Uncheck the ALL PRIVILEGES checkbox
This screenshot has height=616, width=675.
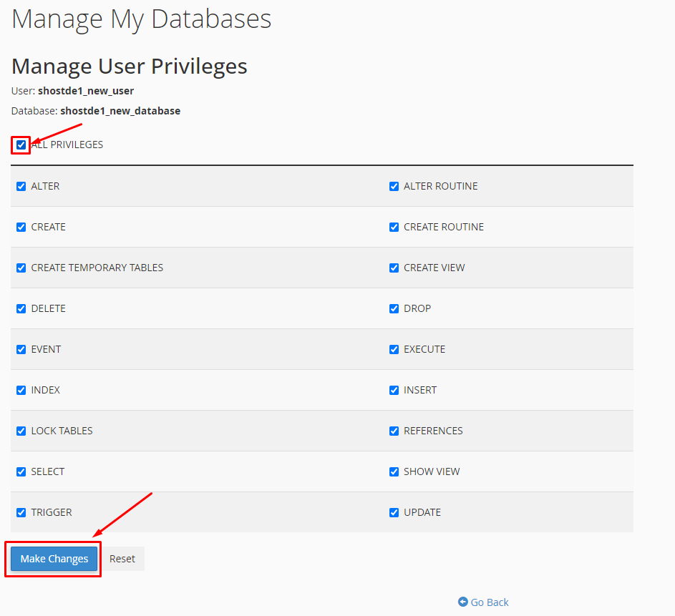pos(21,145)
